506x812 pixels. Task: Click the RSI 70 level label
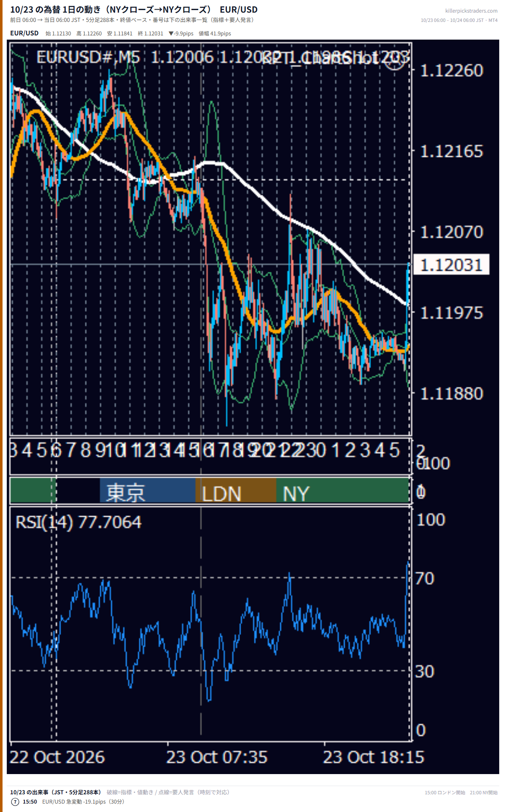(425, 579)
